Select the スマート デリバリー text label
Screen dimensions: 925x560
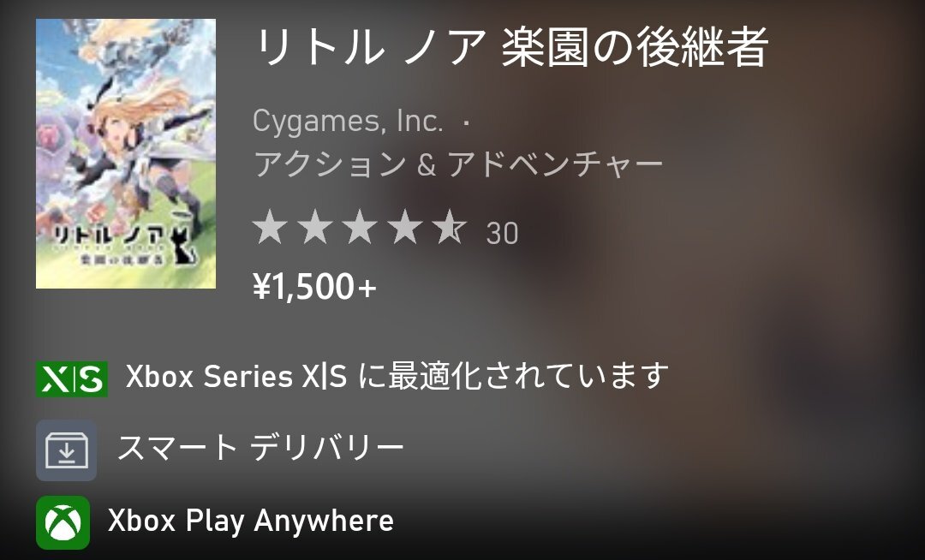point(260,448)
